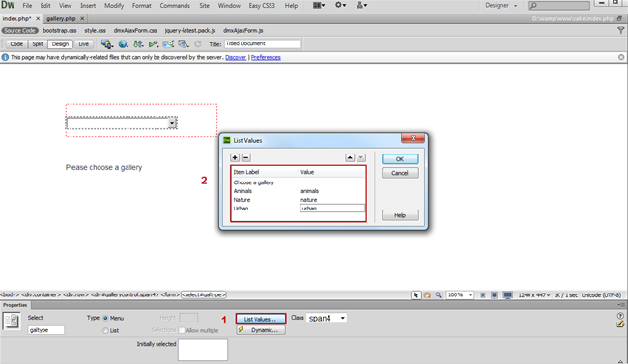Screen dimensions: 628x364
Task: Open Multiscreen preview icon in document toolbar
Action: (107, 44)
